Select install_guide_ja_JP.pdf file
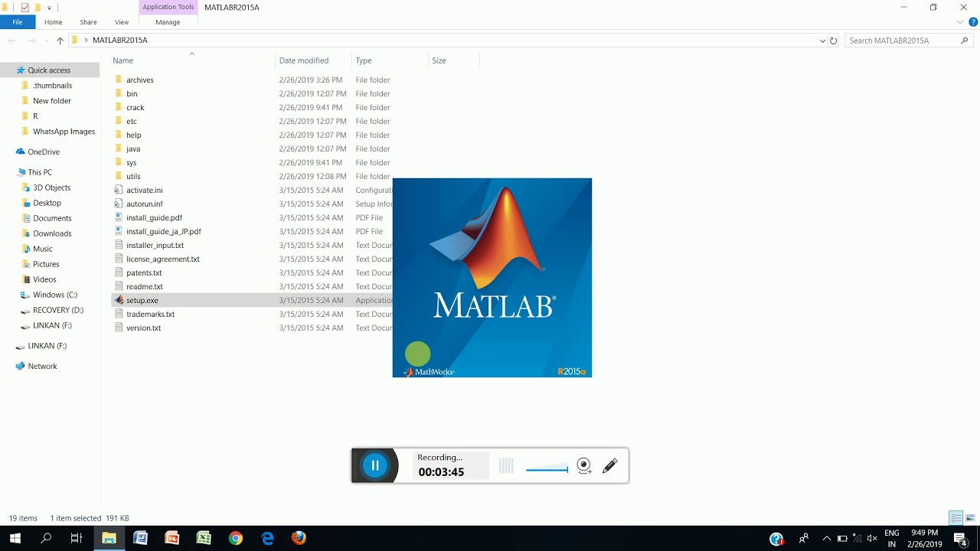Viewport: 980px width, 551px height. coord(164,231)
